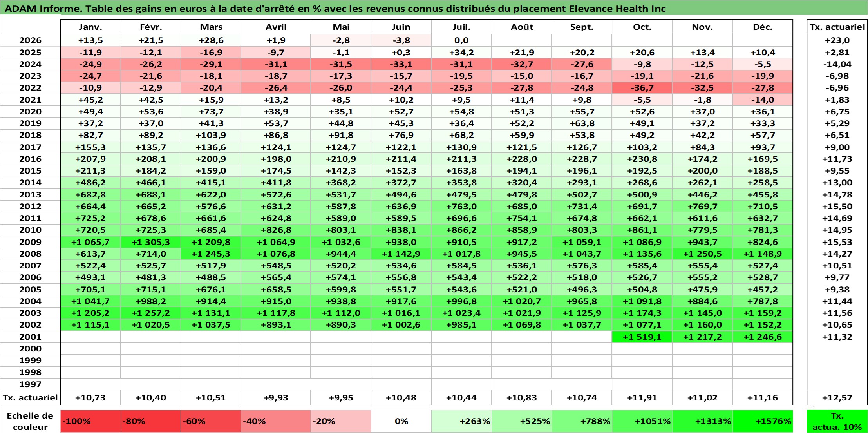The image size is (868, 433).
Task: Click the 2001 Oct. value '+1 519,1'
Action: pos(642,337)
